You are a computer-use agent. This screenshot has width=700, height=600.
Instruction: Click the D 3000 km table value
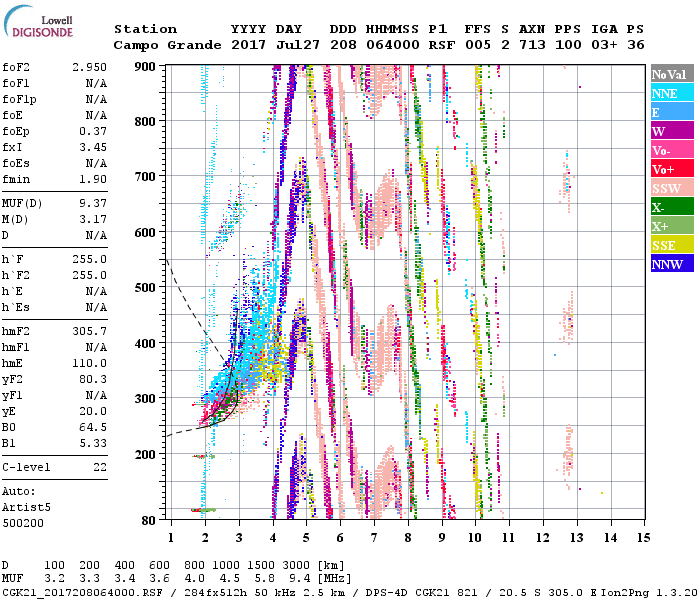pyautogui.click(x=296, y=566)
